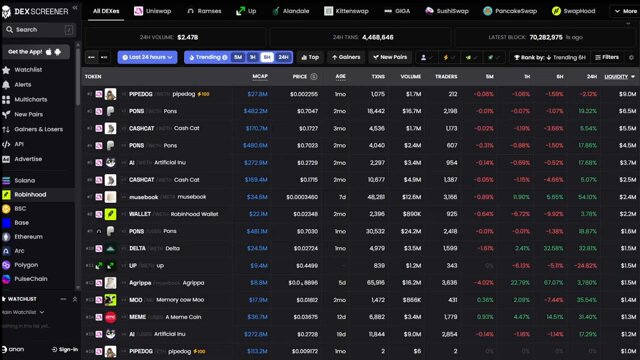Click into the Search field
640x360 pixels.
pyautogui.click(x=39, y=30)
